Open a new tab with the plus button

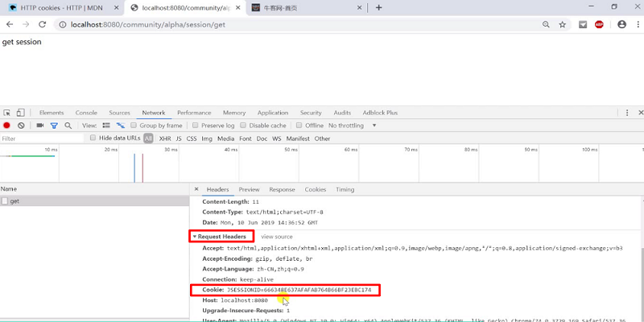pos(378,7)
